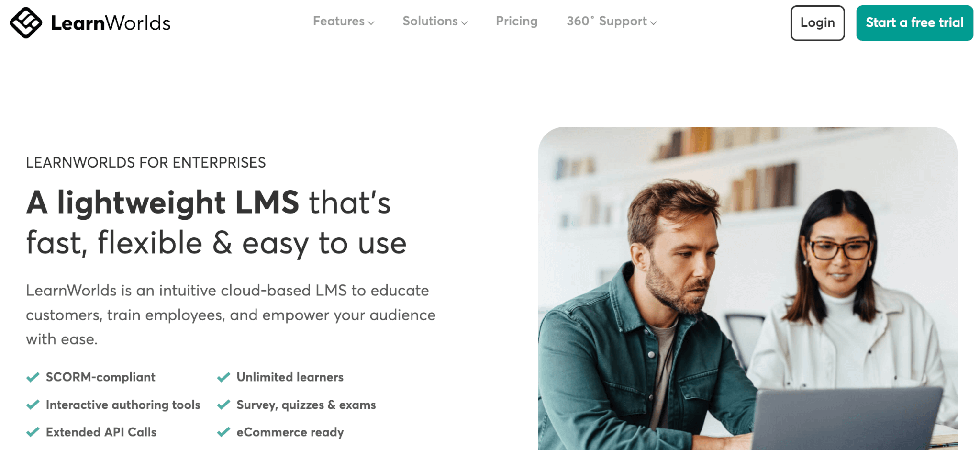This screenshot has width=980, height=450.
Task: Click the LearnWorlds diamond logo icon
Action: click(26, 22)
